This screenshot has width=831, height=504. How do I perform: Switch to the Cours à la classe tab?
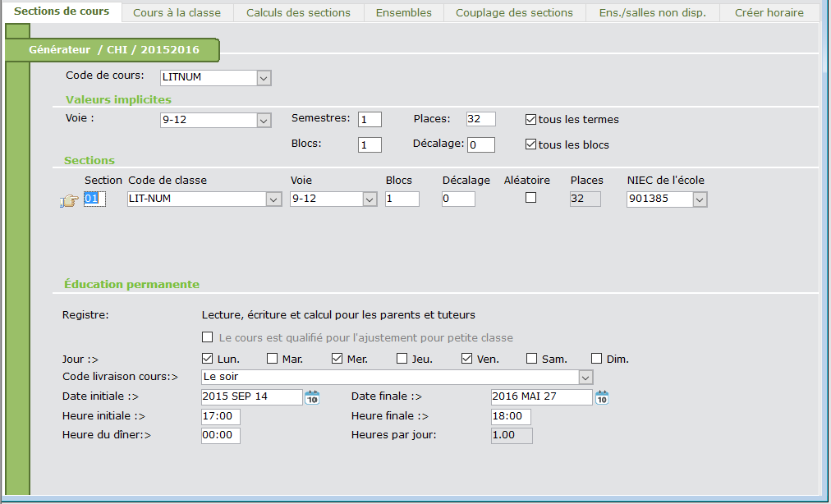pos(177,12)
